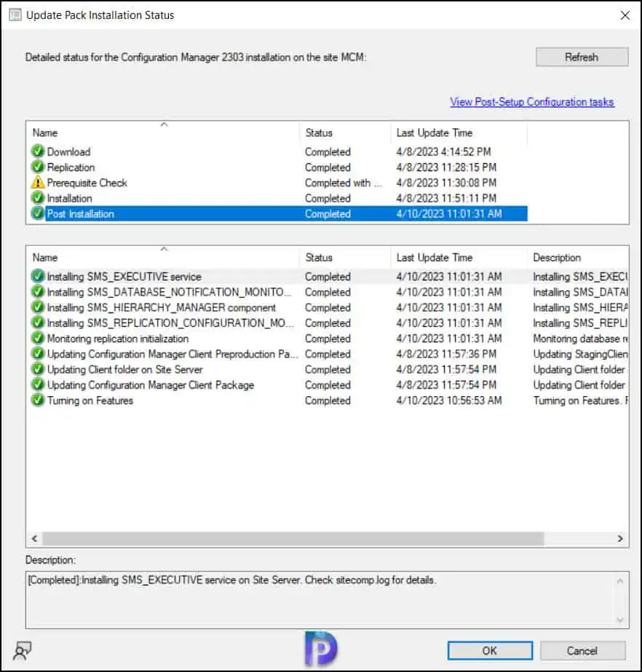
Task: Click the green check icon next to Installation row
Action: coord(38,197)
